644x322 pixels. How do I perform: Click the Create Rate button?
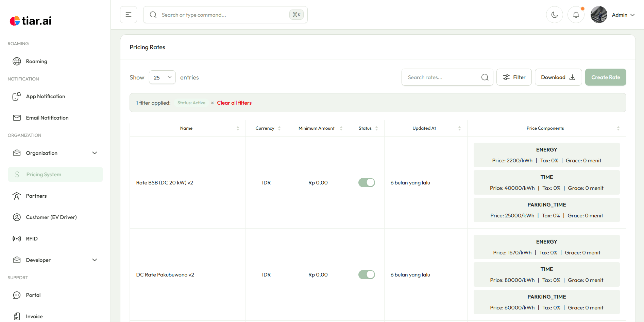pos(605,77)
